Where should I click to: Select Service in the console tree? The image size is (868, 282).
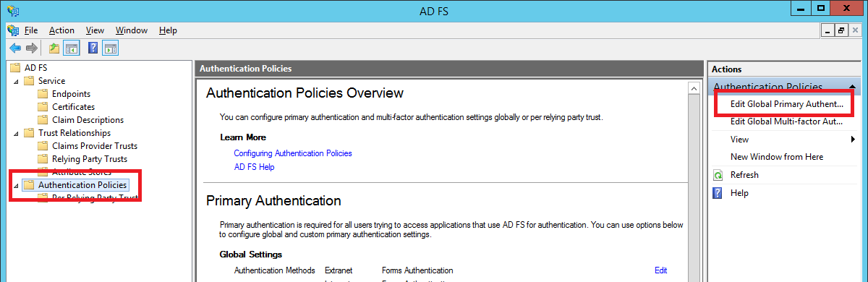click(51, 81)
